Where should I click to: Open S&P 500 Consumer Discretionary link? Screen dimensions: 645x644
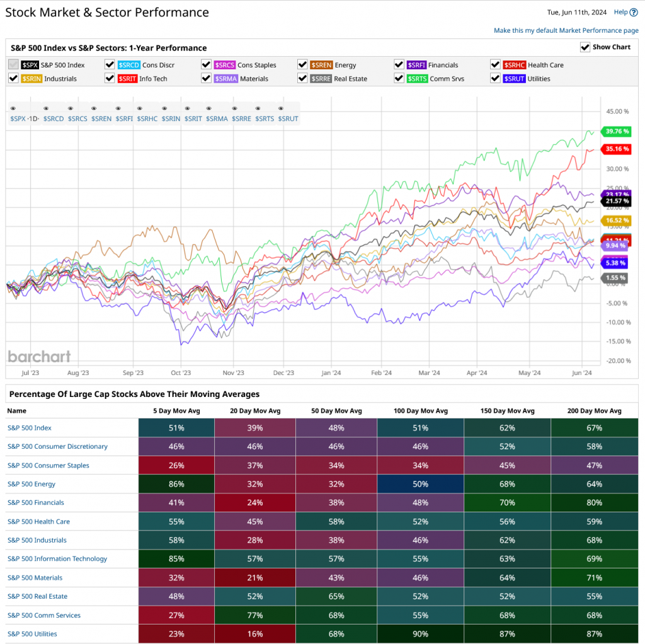point(57,447)
